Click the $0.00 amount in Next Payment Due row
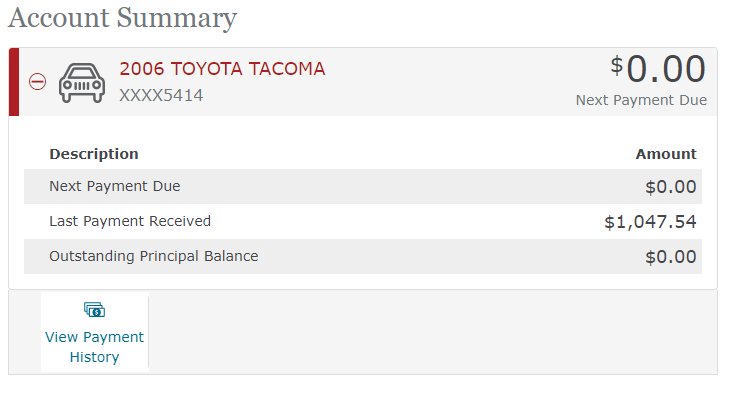This screenshot has width=741, height=409. 671,187
